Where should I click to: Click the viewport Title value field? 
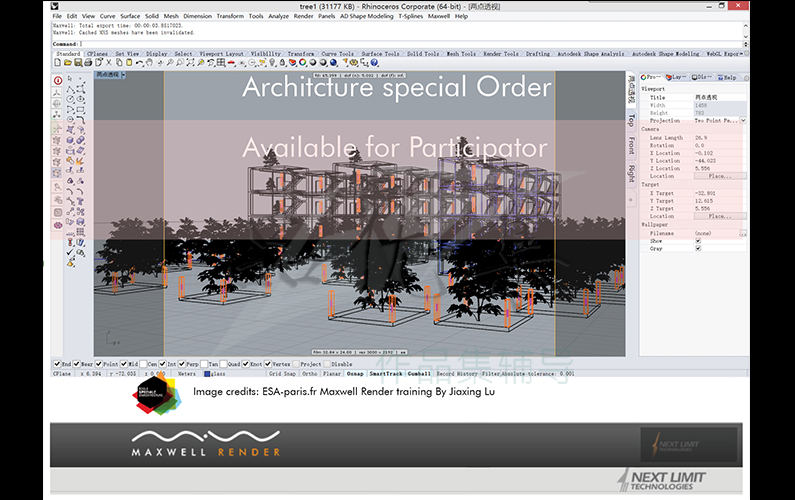720,97
